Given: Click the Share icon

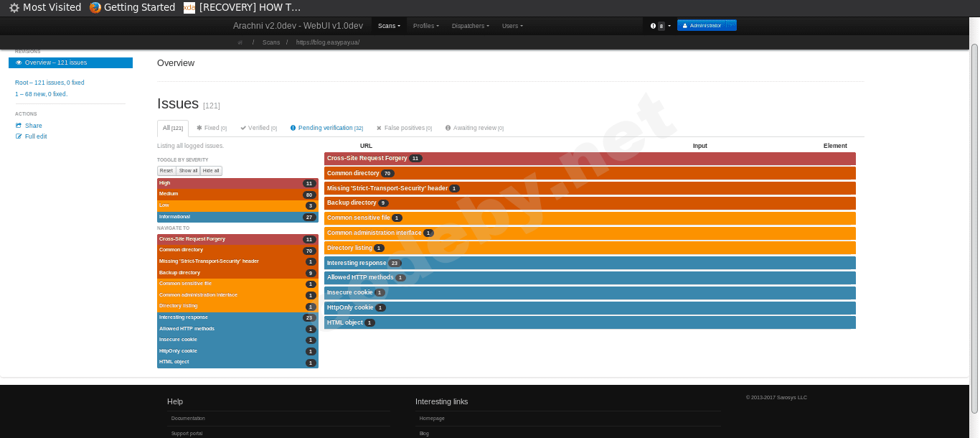Looking at the screenshot, I should (x=19, y=126).
